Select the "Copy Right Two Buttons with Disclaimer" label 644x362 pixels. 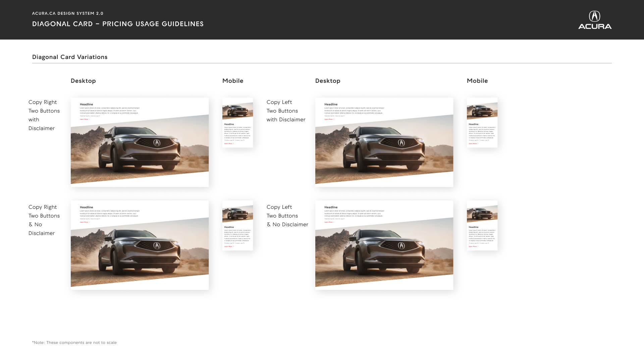coord(44,115)
